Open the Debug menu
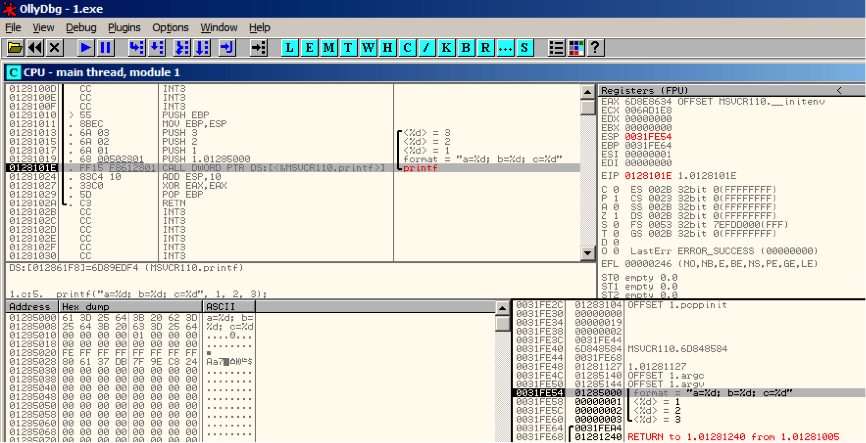 (81, 27)
